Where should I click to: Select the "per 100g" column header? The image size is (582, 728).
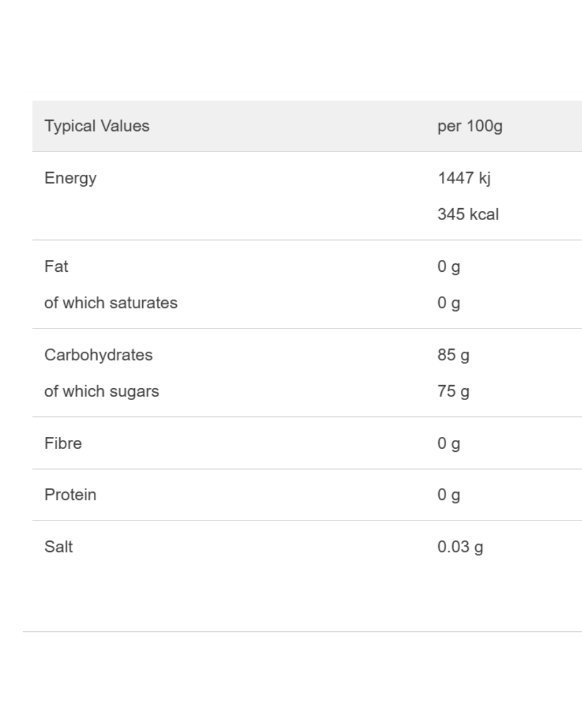click(x=470, y=126)
